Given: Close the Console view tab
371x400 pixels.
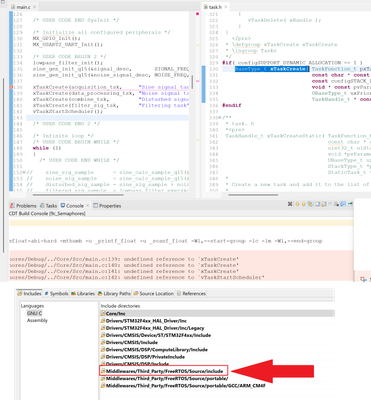Looking at the screenshot, I should [x=87, y=206].
